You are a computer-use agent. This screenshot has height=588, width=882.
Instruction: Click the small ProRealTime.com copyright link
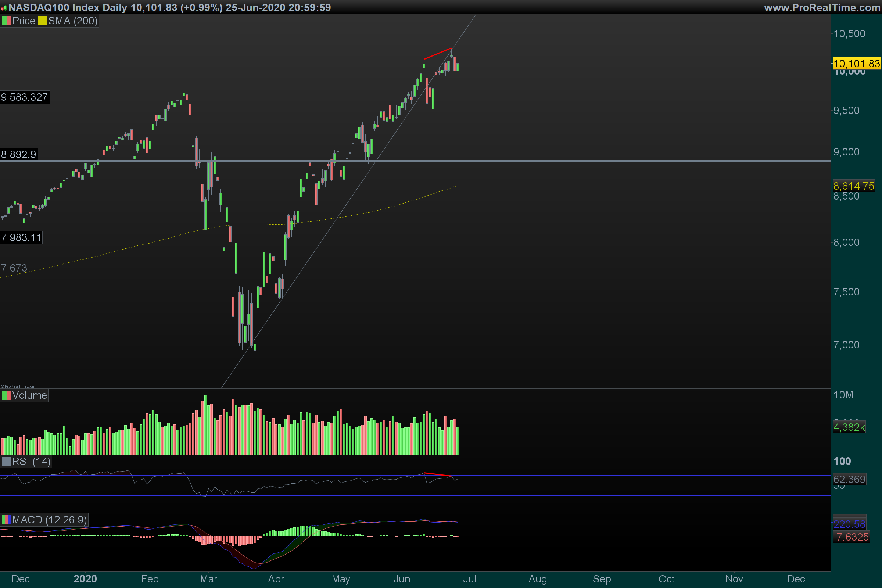click(x=18, y=386)
